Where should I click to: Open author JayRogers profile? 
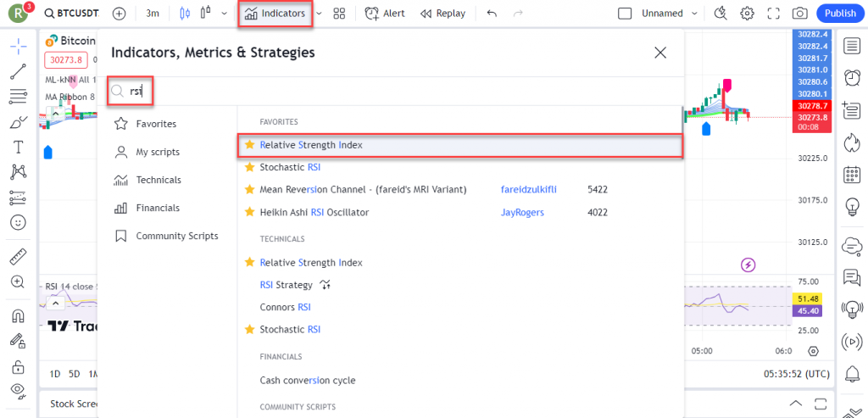point(522,213)
